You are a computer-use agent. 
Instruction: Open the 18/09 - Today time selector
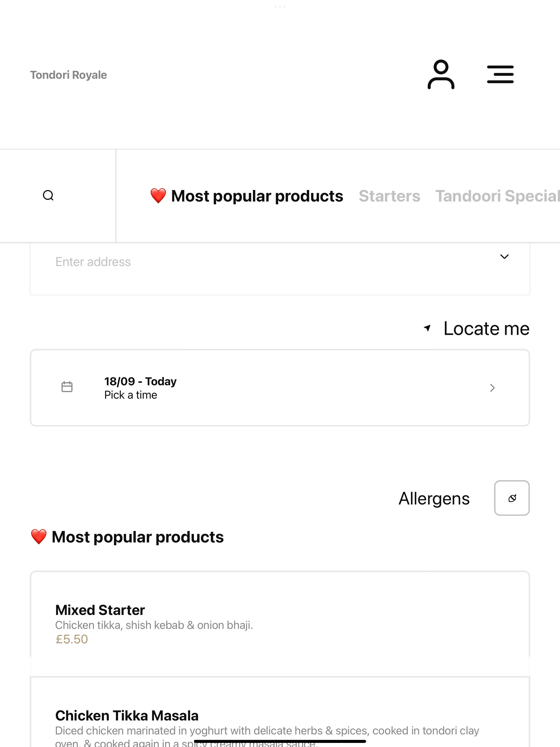(x=280, y=388)
